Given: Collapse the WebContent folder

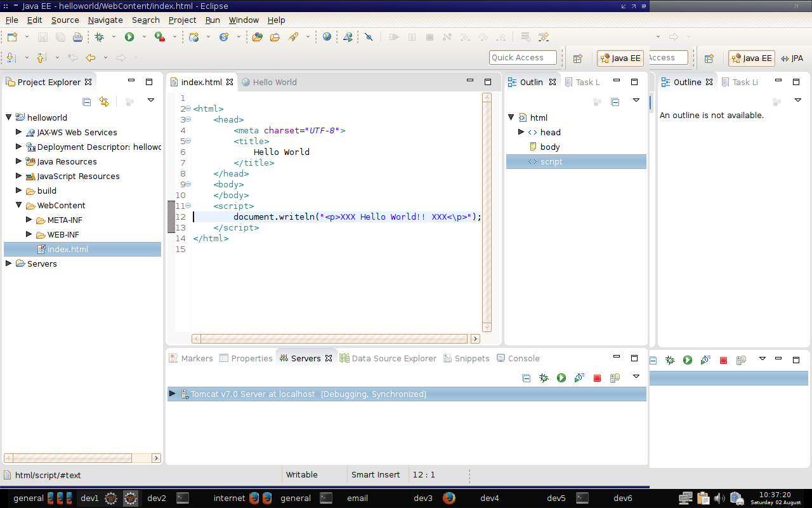Looking at the screenshot, I should 18,205.
